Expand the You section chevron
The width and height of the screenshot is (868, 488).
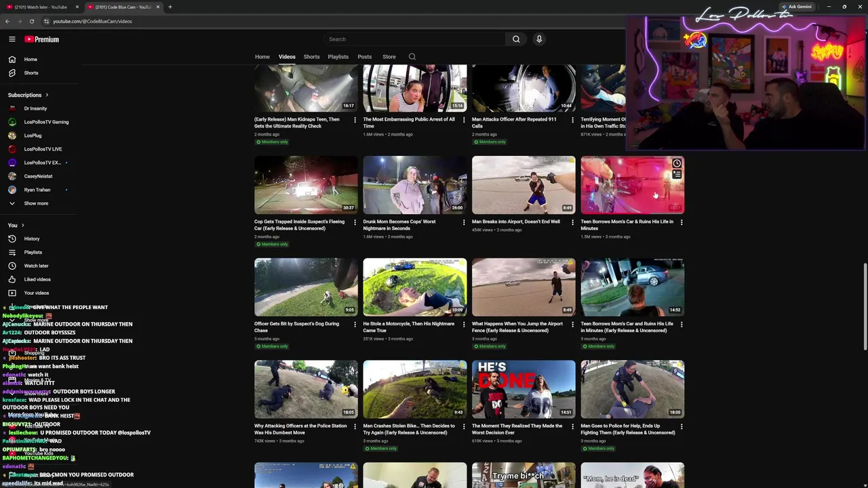[23, 225]
